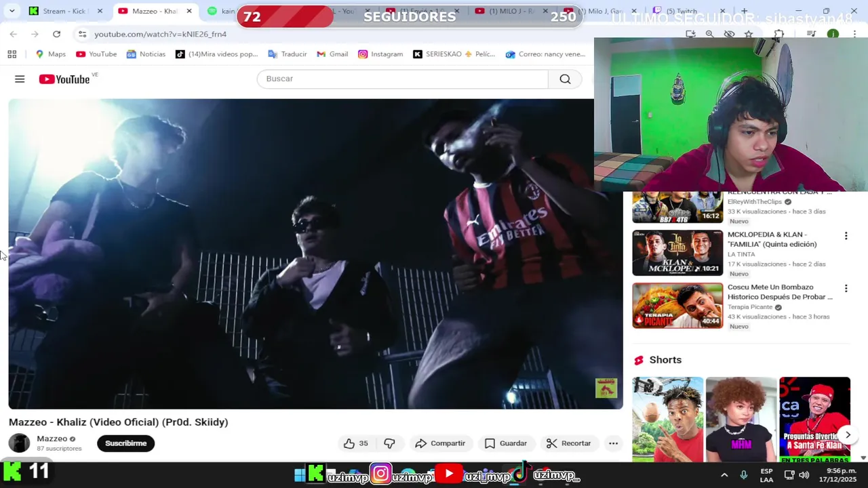Go to YouTube home via logo

tap(64, 79)
